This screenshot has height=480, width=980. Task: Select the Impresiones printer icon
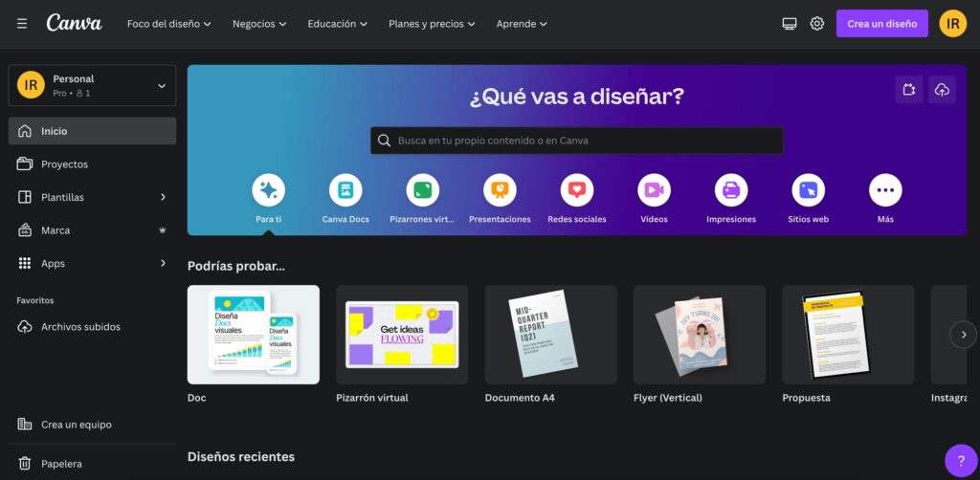coord(731,189)
